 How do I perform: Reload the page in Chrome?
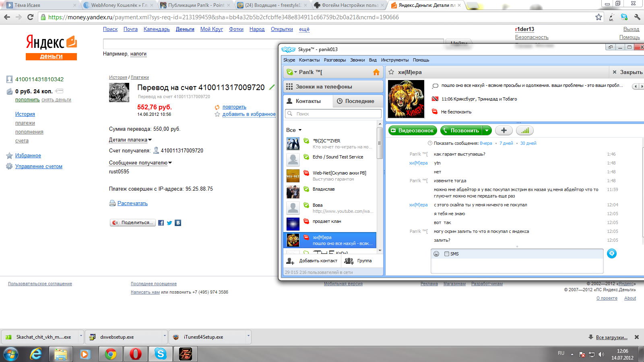pyautogui.click(x=30, y=17)
